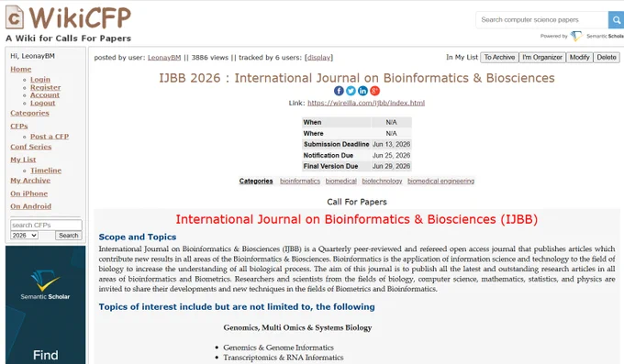The image size is (624, 364).
Task: Open the biotechnology category link
Action: click(382, 181)
